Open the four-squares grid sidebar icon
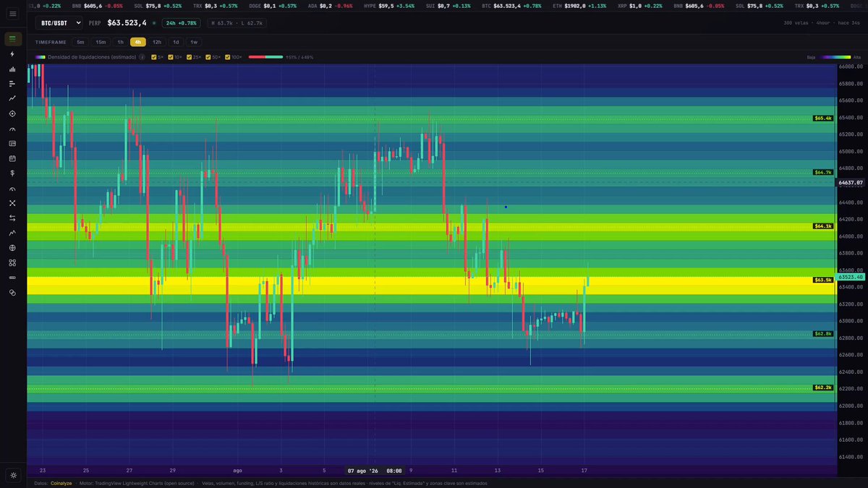868x488 pixels. [x=12, y=262]
